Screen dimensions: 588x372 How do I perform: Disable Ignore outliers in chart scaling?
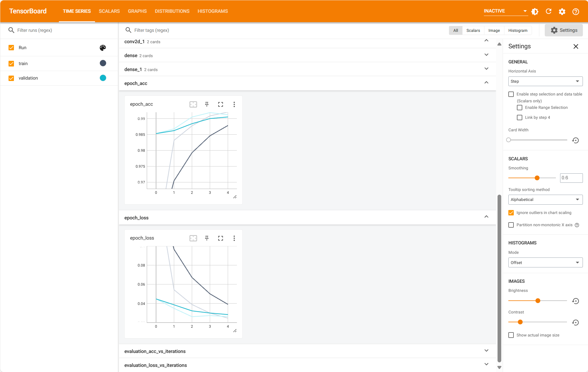point(511,213)
